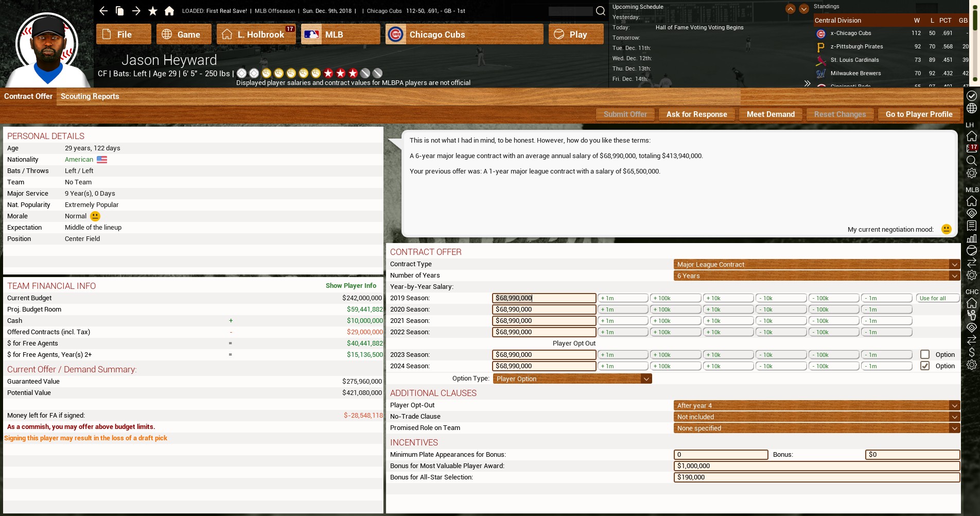Open the CHC dollar finances icon

(x=972, y=352)
